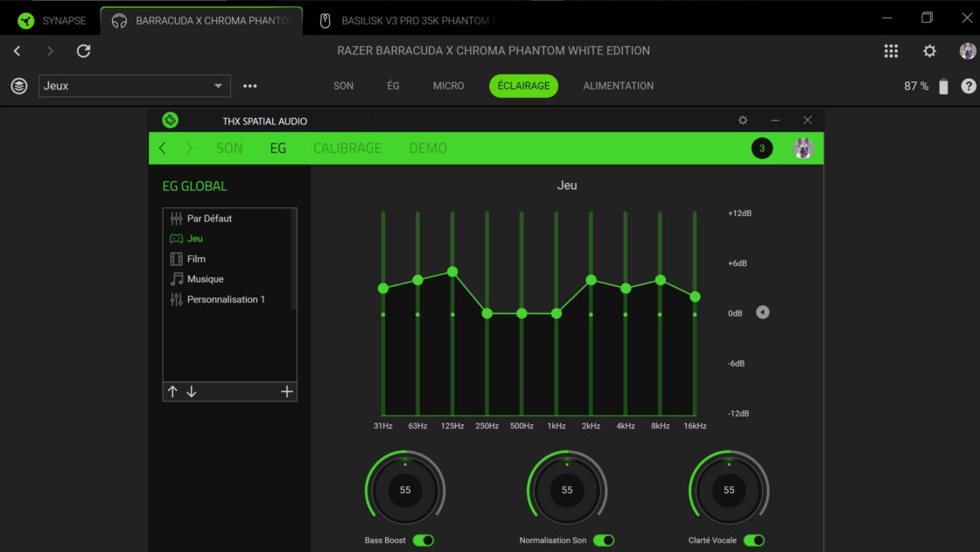
Task: Open Synapse settings gear icon
Action: pyautogui.click(x=929, y=51)
